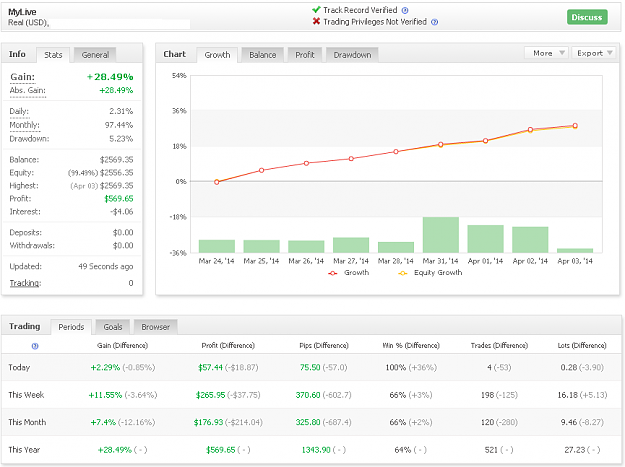The image size is (625, 467).
Task: Click the help icon beside Trading Privileges Not Verified
Action: (434, 22)
